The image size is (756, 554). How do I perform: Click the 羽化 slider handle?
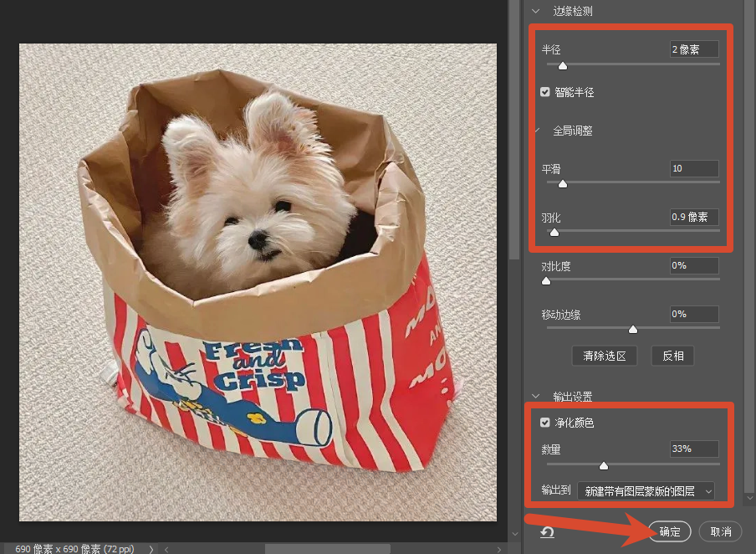click(x=554, y=232)
